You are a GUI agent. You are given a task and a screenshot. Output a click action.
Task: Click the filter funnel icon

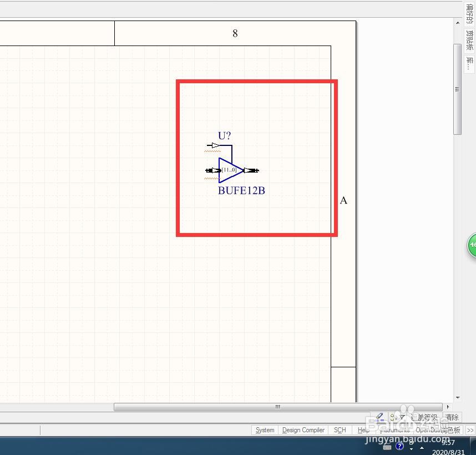point(402,417)
